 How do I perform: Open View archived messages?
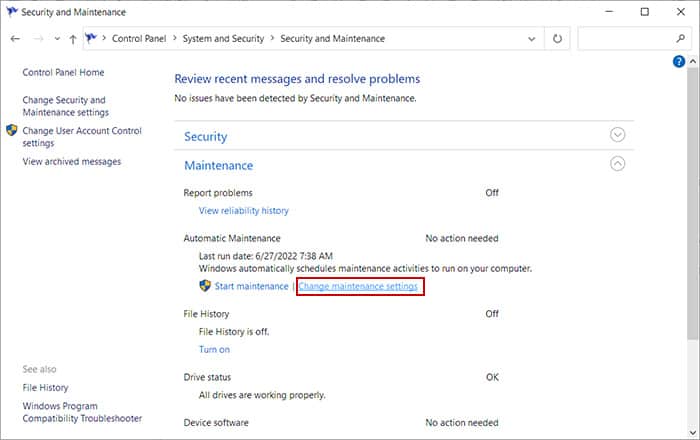tap(72, 162)
